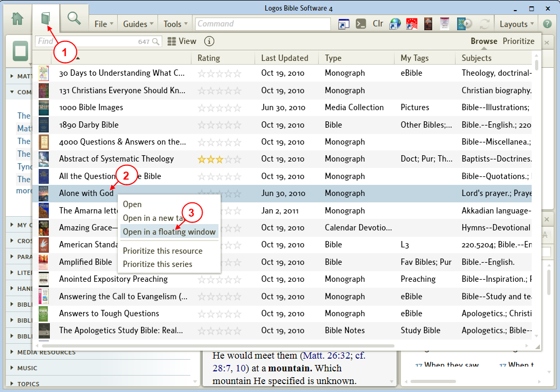The height and width of the screenshot is (392, 560).
Task: Open the dark book cover toolbar shortcut
Action: [x=428, y=24]
